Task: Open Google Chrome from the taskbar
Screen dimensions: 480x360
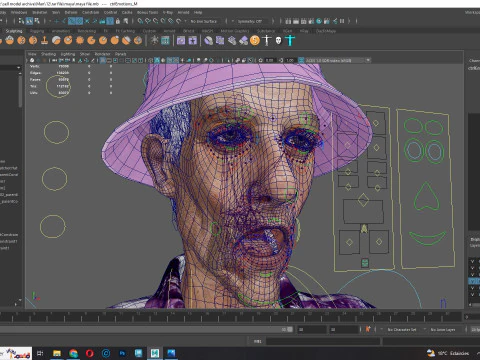Action: (x=73, y=353)
